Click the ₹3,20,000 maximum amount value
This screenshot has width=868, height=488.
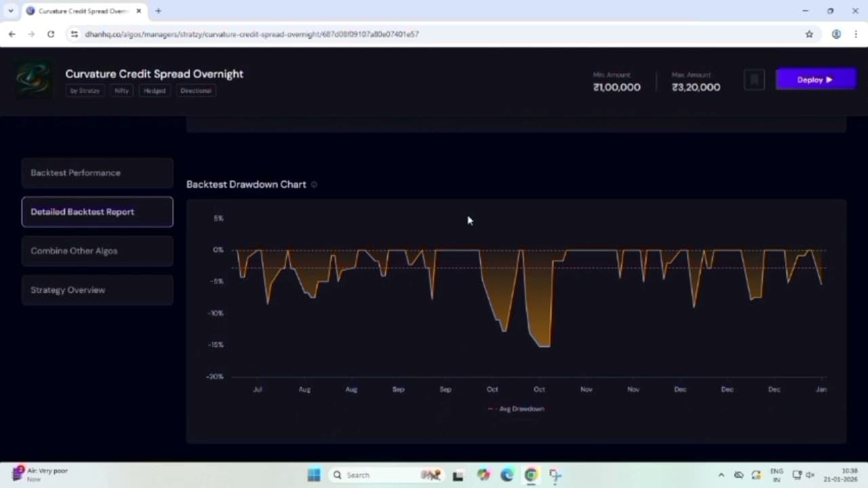point(696,87)
